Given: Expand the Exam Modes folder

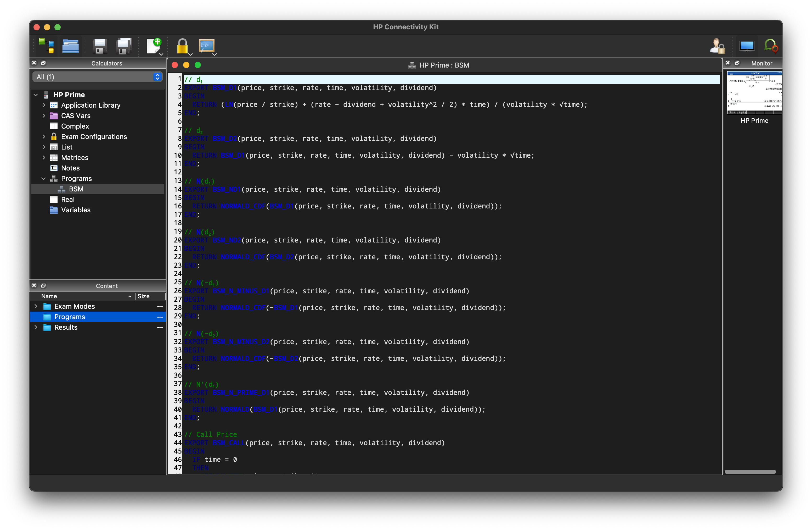Looking at the screenshot, I should (x=36, y=306).
